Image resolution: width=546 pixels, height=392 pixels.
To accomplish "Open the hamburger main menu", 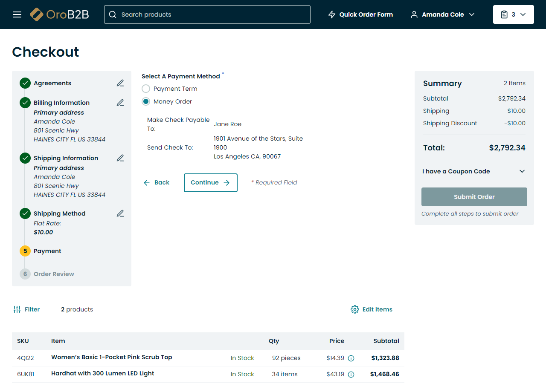I will click(x=17, y=14).
